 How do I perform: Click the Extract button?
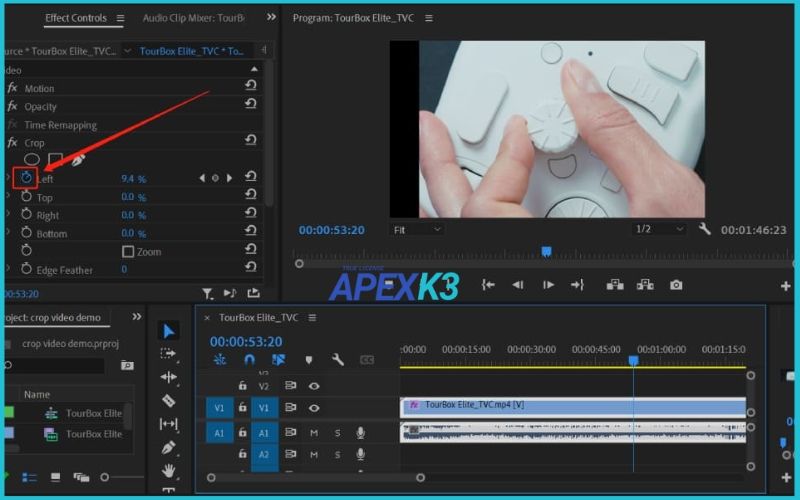(x=645, y=285)
